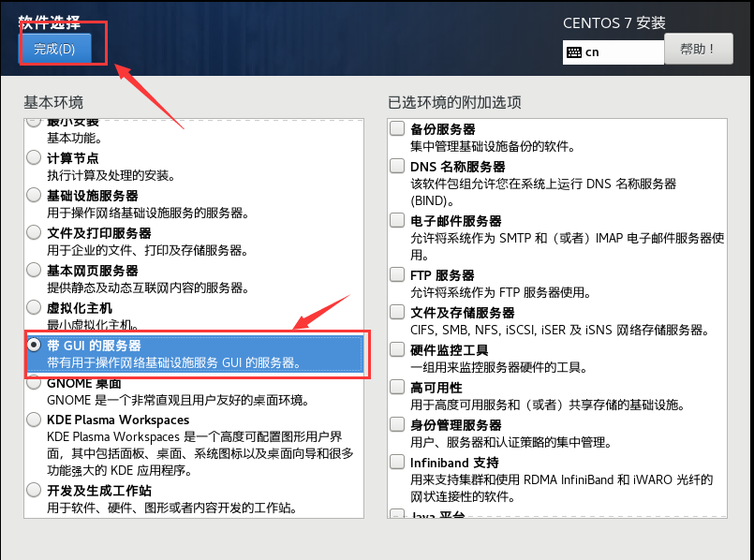Enable 文件及存储服务器 checkbox

point(397,312)
